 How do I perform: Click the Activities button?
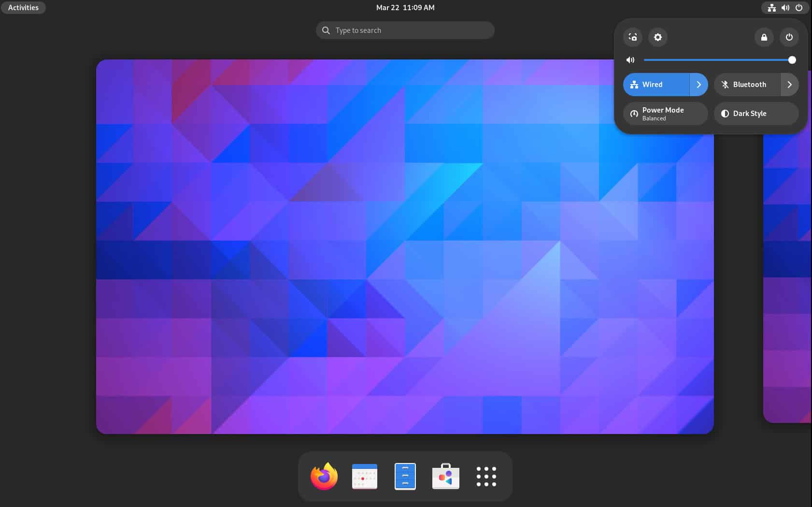point(23,7)
